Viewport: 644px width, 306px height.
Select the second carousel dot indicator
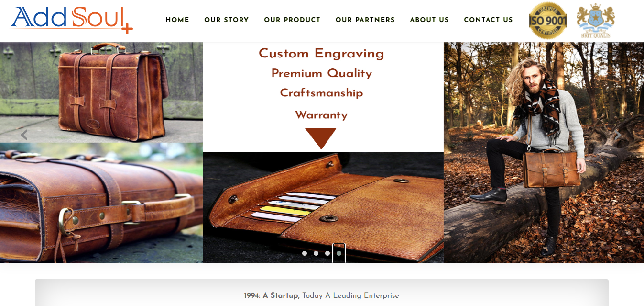pyautogui.click(x=316, y=253)
